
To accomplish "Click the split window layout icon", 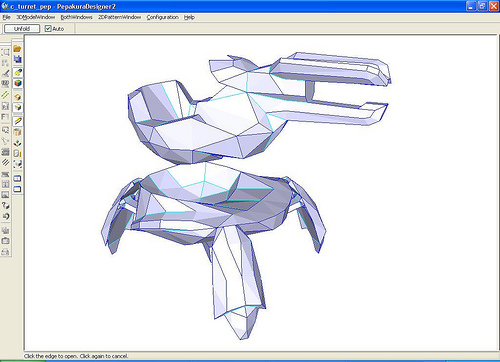I will tap(17, 178).
